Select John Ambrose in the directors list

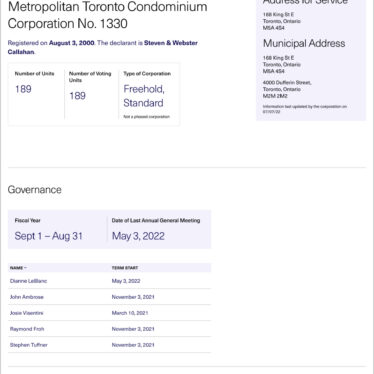pos(27,297)
